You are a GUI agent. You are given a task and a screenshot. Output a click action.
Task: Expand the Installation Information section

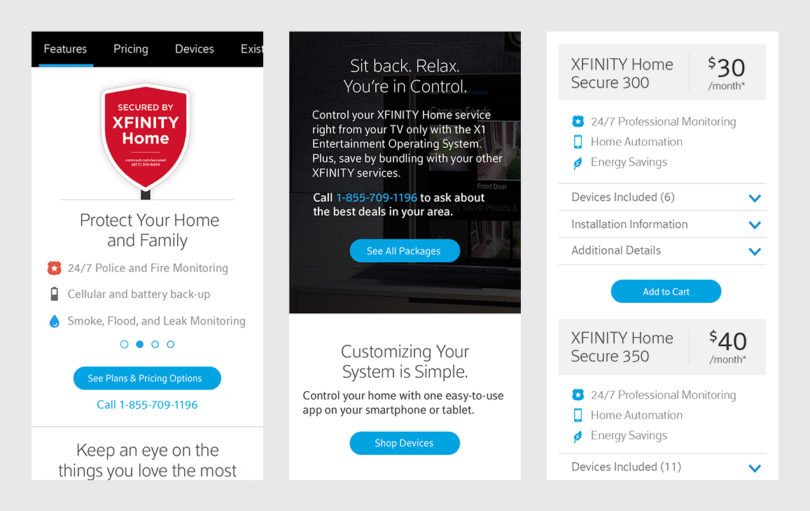662,224
